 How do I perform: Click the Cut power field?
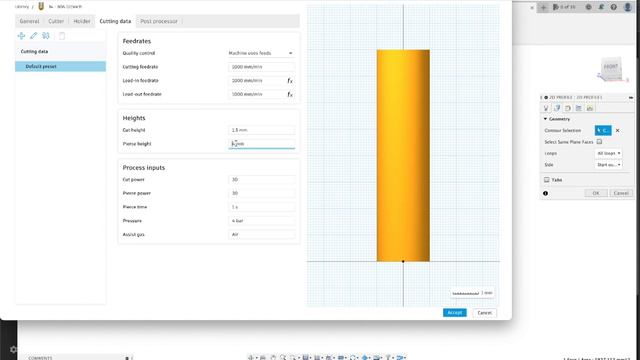(x=261, y=180)
